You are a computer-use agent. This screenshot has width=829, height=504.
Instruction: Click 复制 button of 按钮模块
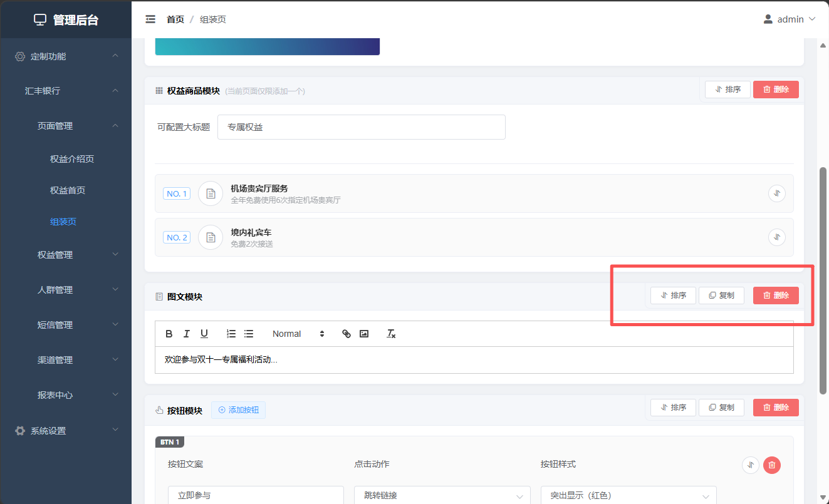coord(721,408)
